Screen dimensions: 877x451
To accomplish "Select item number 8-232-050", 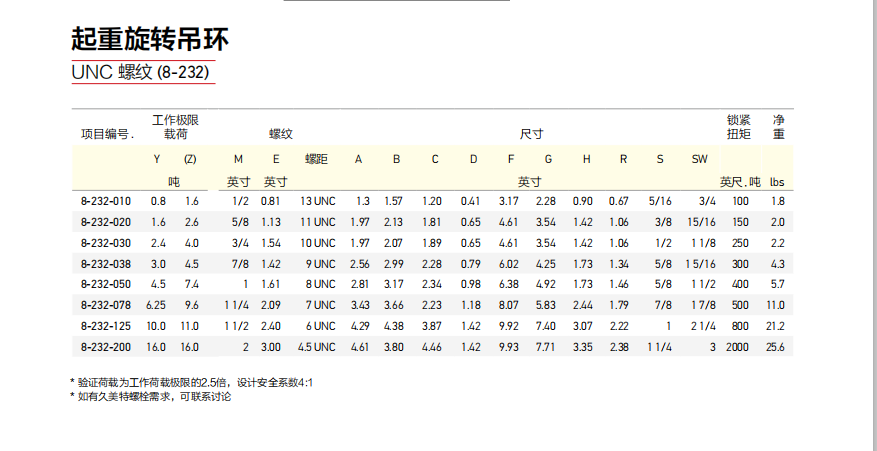I will pos(106,284).
